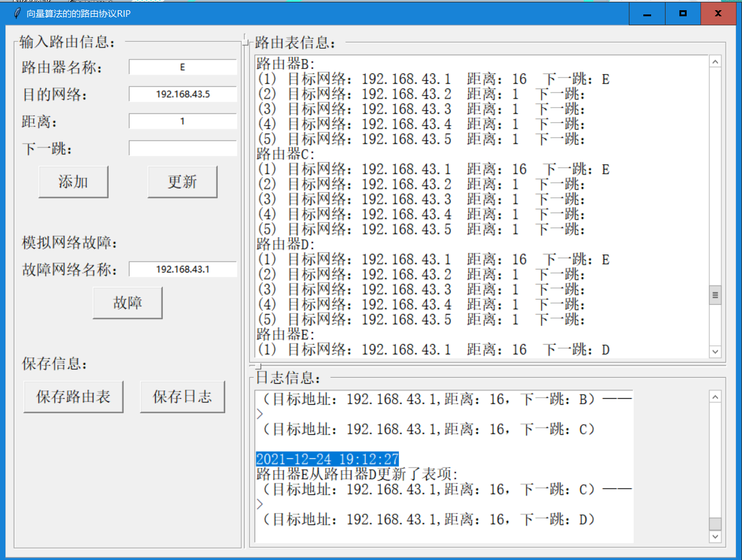
Task: Click the feather app icon in title bar
Action: (x=17, y=13)
